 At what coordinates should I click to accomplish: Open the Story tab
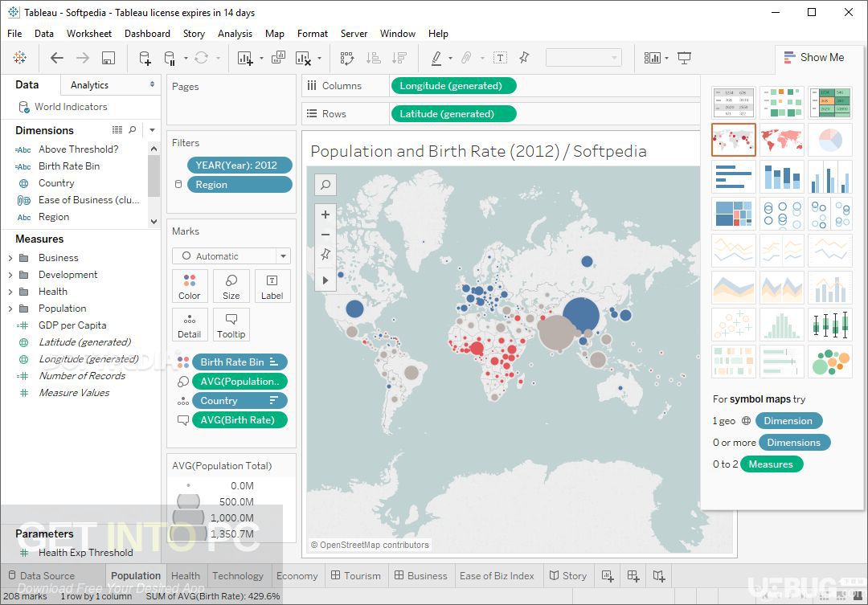point(568,575)
